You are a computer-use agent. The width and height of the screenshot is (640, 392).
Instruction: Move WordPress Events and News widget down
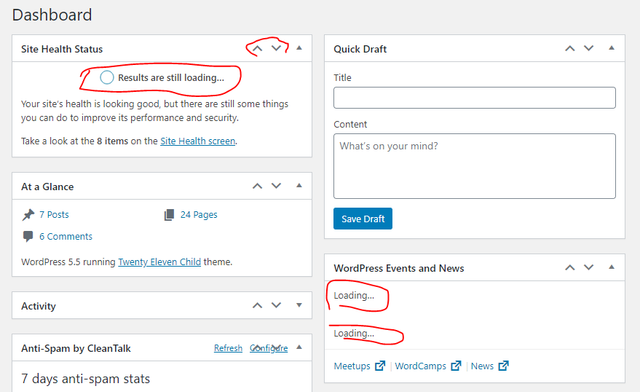pos(589,267)
